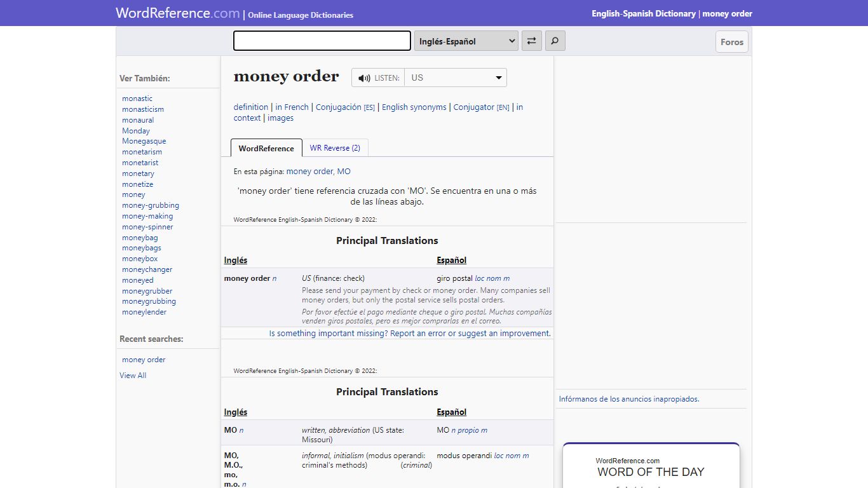Open 'monaural' in the sidebar list
The image size is (868, 488).
tap(138, 120)
